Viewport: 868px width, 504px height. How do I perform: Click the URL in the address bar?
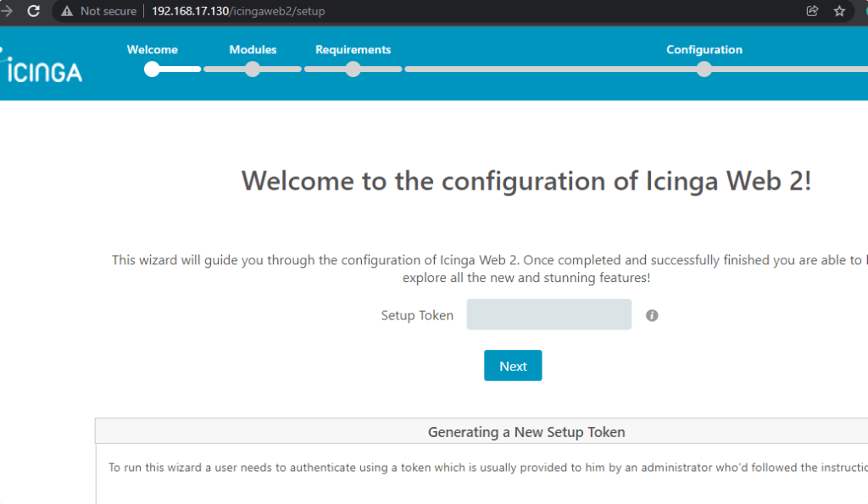[x=238, y=11]
